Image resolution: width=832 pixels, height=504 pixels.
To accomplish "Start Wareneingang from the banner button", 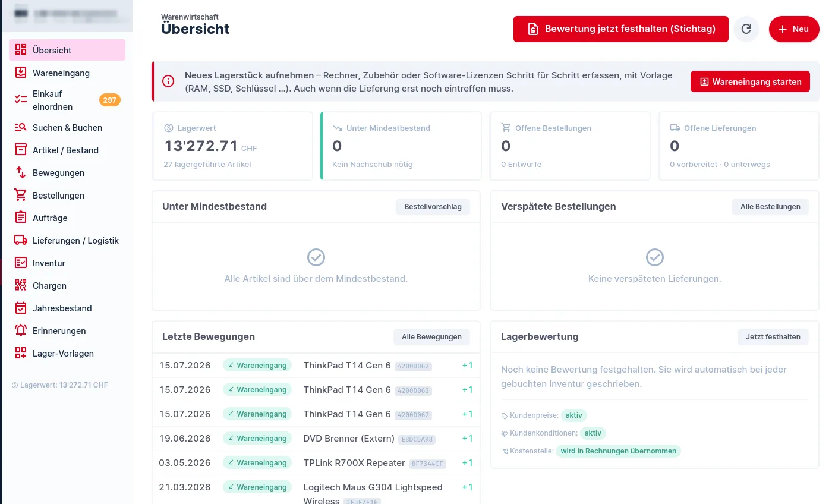I will click(750, 81).
